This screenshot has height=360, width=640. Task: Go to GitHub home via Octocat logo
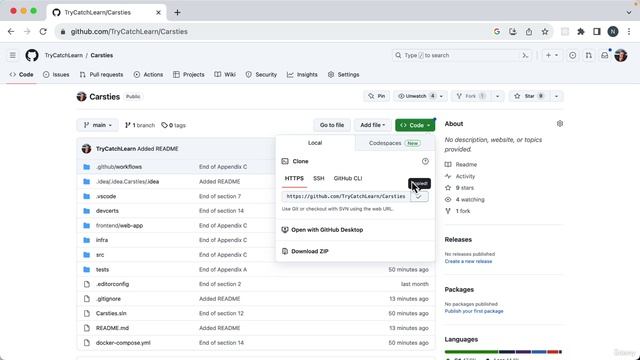coord(32,55)
